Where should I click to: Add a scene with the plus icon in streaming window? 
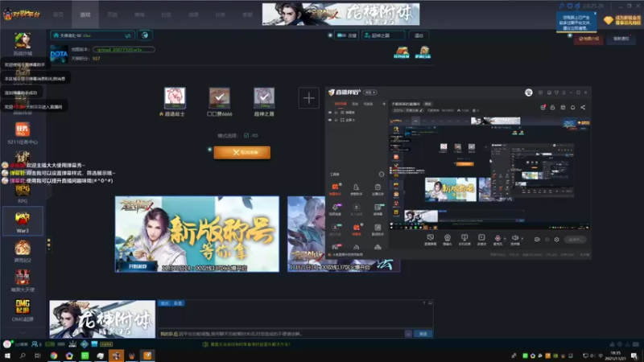click(384, 104)
